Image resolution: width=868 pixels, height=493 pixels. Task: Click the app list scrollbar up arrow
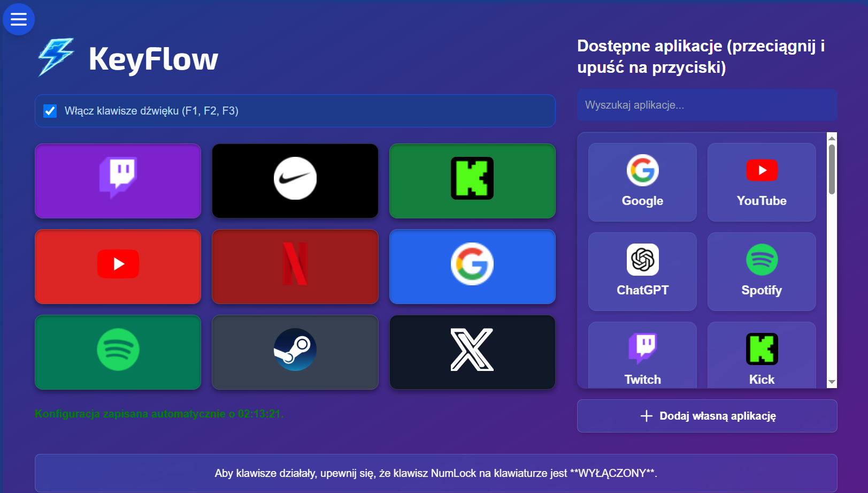[832, 138]
